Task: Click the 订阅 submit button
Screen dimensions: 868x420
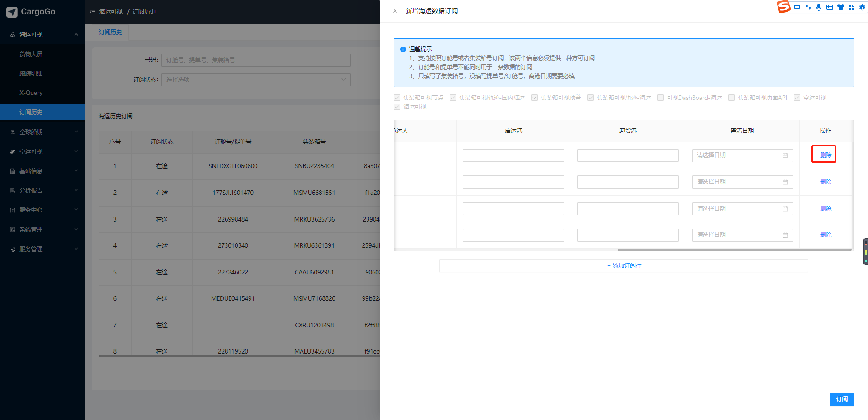Action: coord(841,400)
